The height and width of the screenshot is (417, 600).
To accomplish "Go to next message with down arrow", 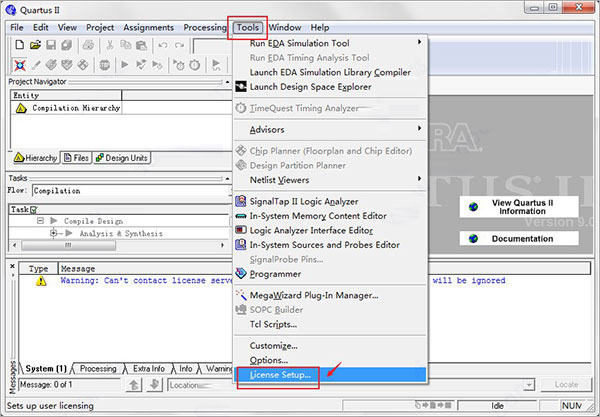I will [x=155, y=384].
